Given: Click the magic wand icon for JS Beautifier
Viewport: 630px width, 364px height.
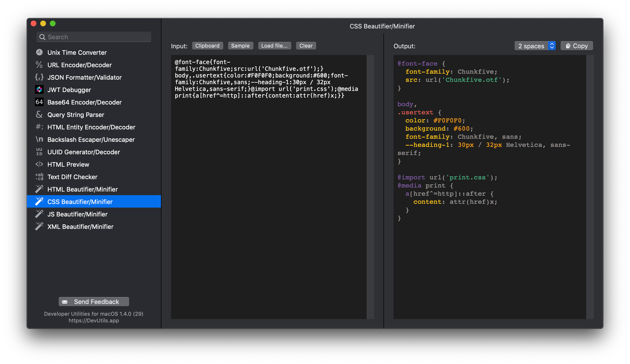Looking at the screenshot, I should tap(39, 214).
